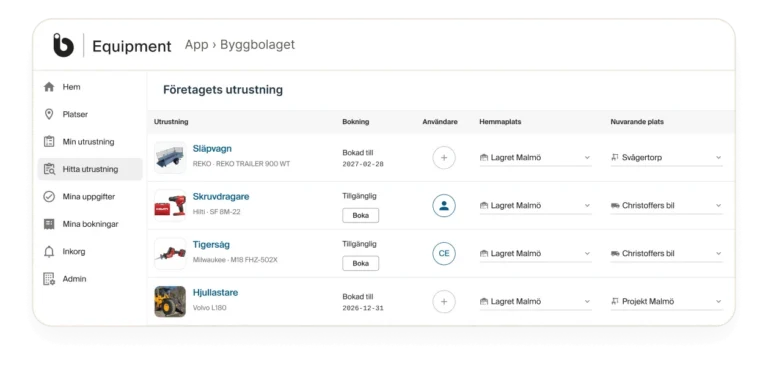Image resolution: width=768 pixels, height=373 pixels.
Task: Click the Skruvdragare drill thumbnail
Action: 170,206
